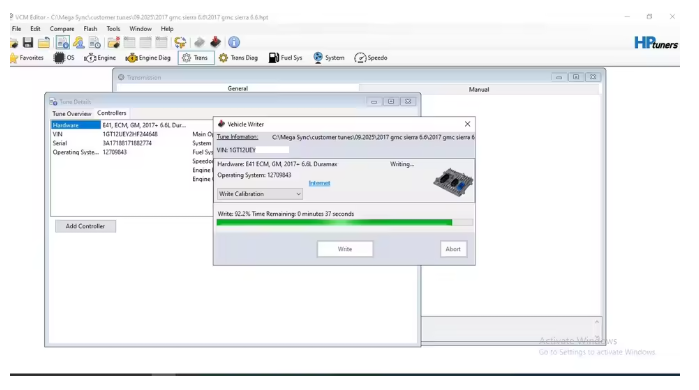Select the Controllers tab in Tune Details
The image size is (699, 390).
pyautogui.click(x=112, y=113)
